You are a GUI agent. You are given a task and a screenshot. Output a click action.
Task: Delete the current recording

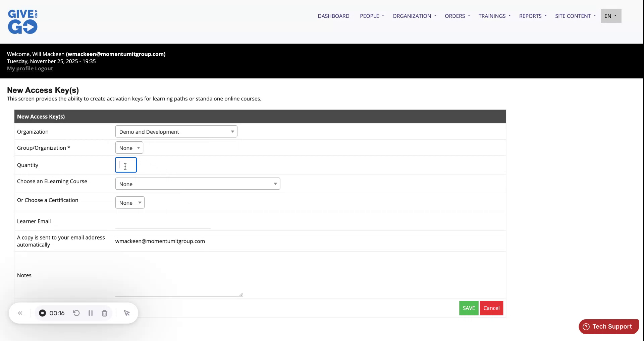pyautogui.click(x=104, y=313)
